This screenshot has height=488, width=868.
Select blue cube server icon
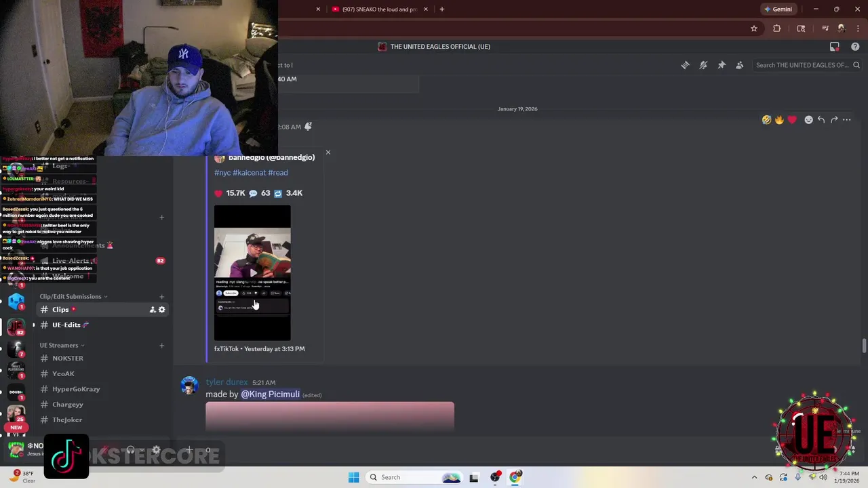tap(16, 301)
